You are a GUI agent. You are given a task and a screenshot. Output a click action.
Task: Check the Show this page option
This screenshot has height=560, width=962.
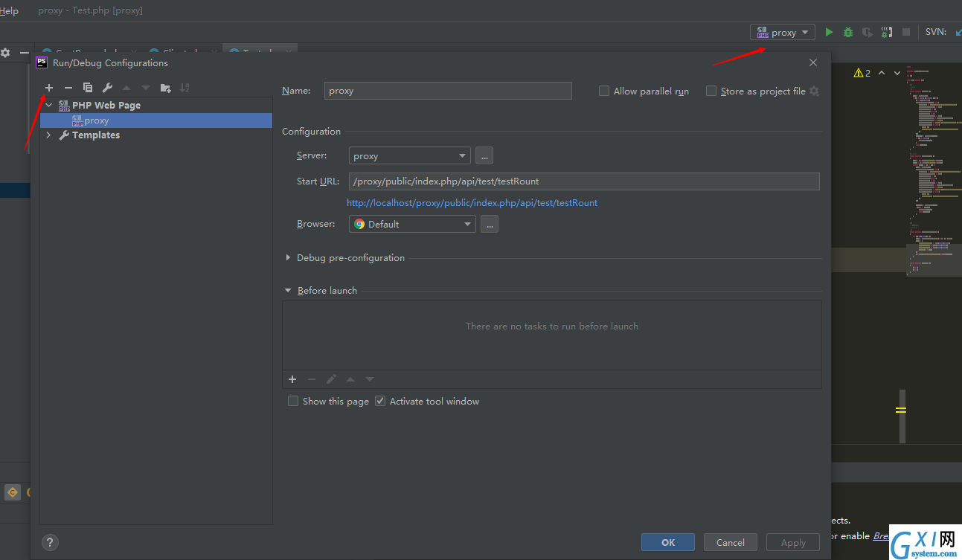pos(293,401)
